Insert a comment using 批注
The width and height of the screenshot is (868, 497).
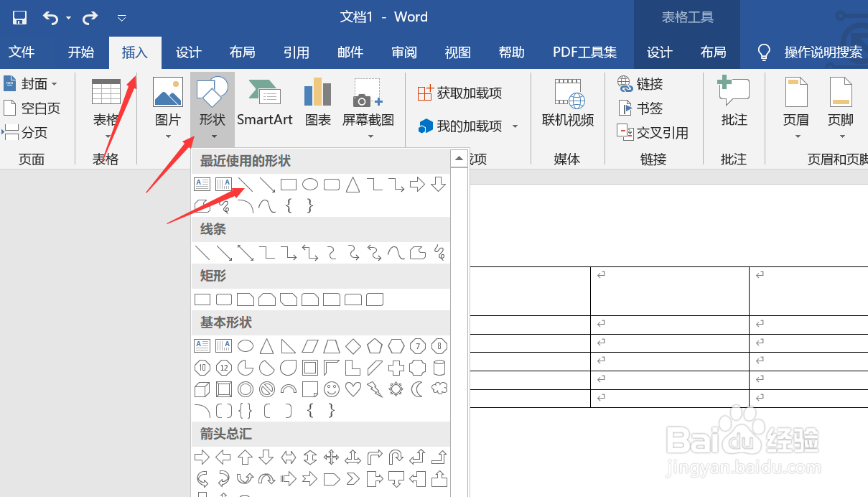(x=733, y=101)
